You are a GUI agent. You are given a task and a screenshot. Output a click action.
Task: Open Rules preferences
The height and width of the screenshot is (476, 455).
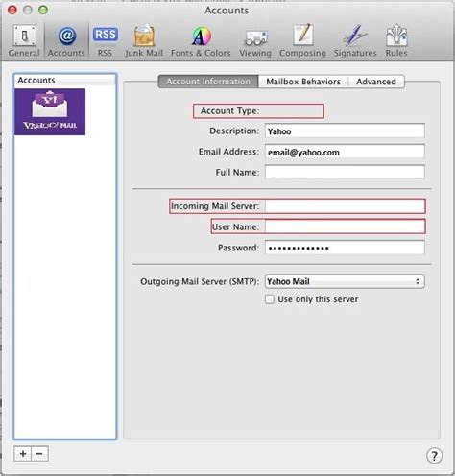point(396,41)
